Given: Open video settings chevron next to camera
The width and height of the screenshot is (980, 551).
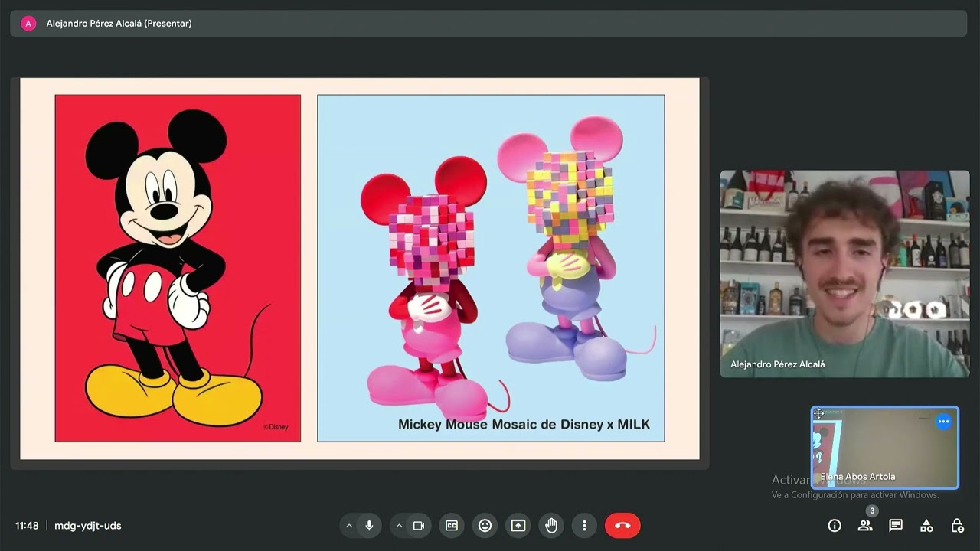Looking at the screenshot, I should click(399, 526).
